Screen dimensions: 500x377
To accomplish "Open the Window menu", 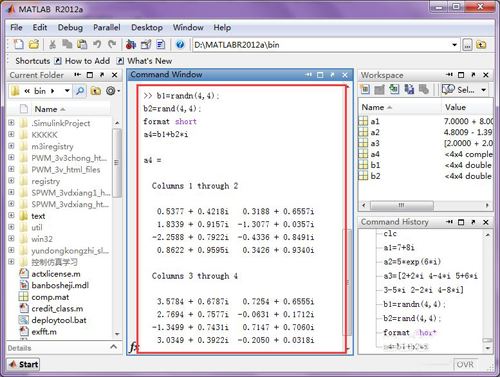I will pyautogui.click(x=188, y=27).
